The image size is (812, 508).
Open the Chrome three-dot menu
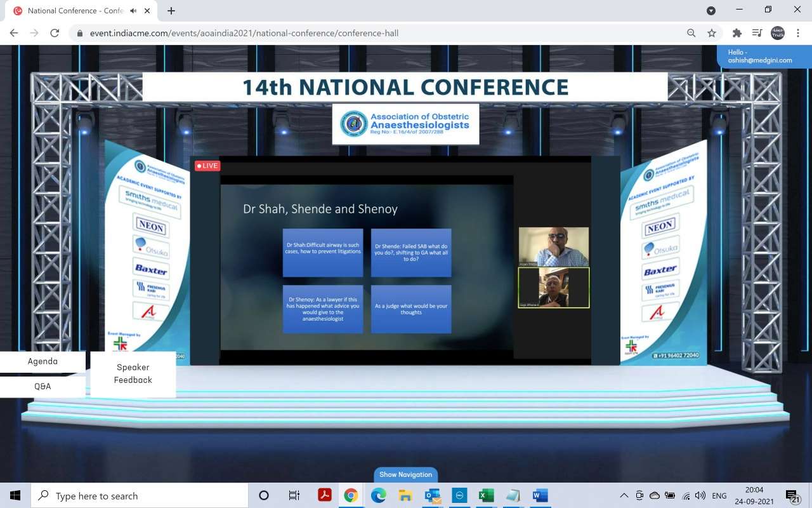tap(798, 33)
